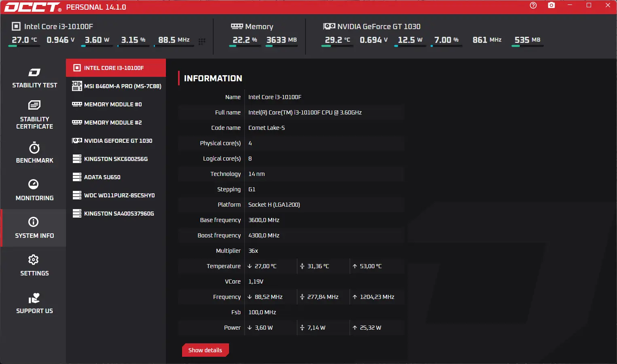Click the average frequency value 277,84 MHz
617x364 pixels.
(x=323, y=297)
